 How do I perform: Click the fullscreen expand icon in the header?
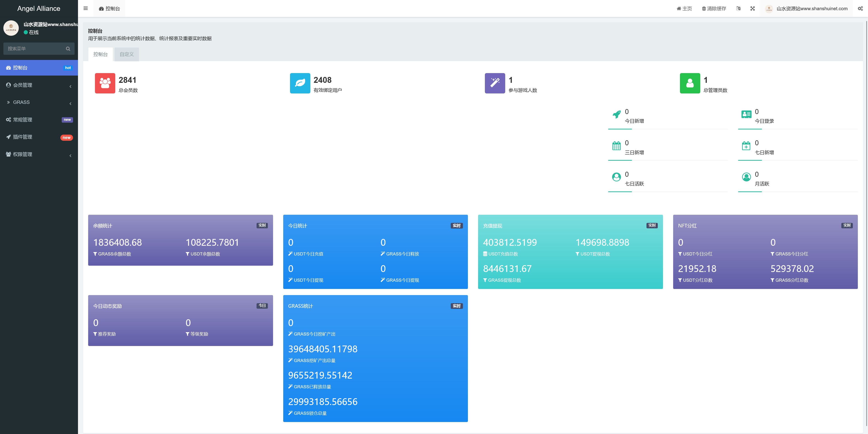[752, 8]
